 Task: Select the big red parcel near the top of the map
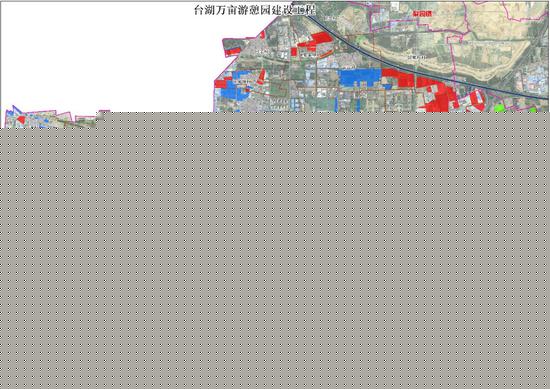point(316,41)
